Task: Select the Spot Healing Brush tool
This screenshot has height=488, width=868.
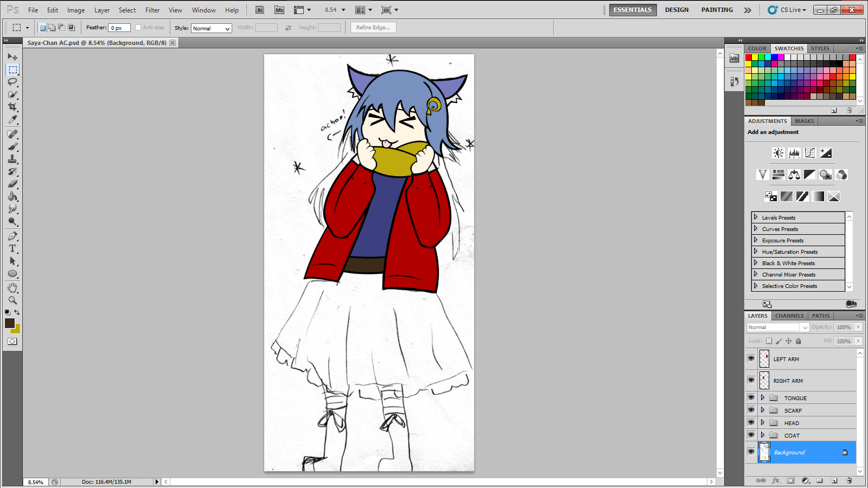Action: pyautogui.click(x=12, y=134)
